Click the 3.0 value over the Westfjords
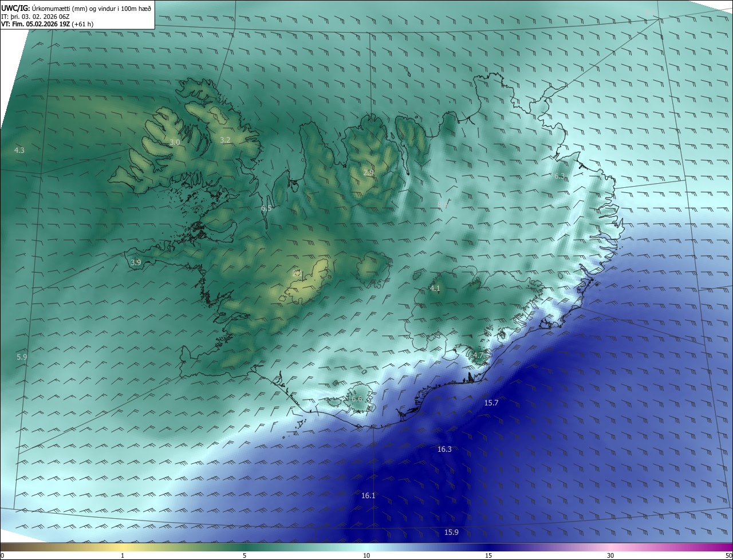Screen dimensions: 733x560 click(175, 142)
